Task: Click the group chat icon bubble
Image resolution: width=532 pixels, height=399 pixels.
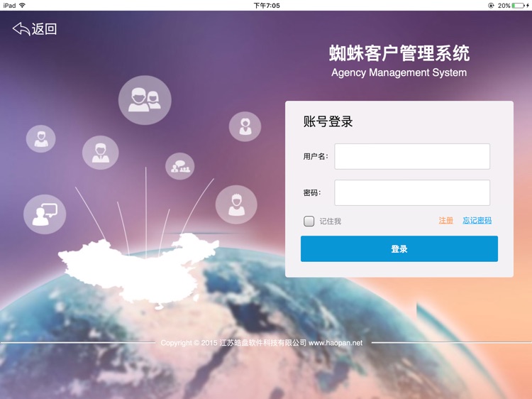Action: click(x=180, y=166)
